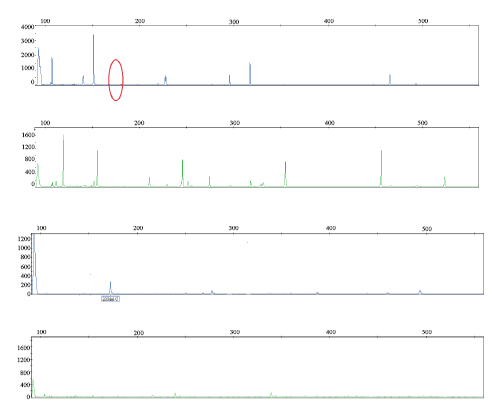
Task: Select the green peak near 355 in second panel
Action: click(x=285, y=174)
